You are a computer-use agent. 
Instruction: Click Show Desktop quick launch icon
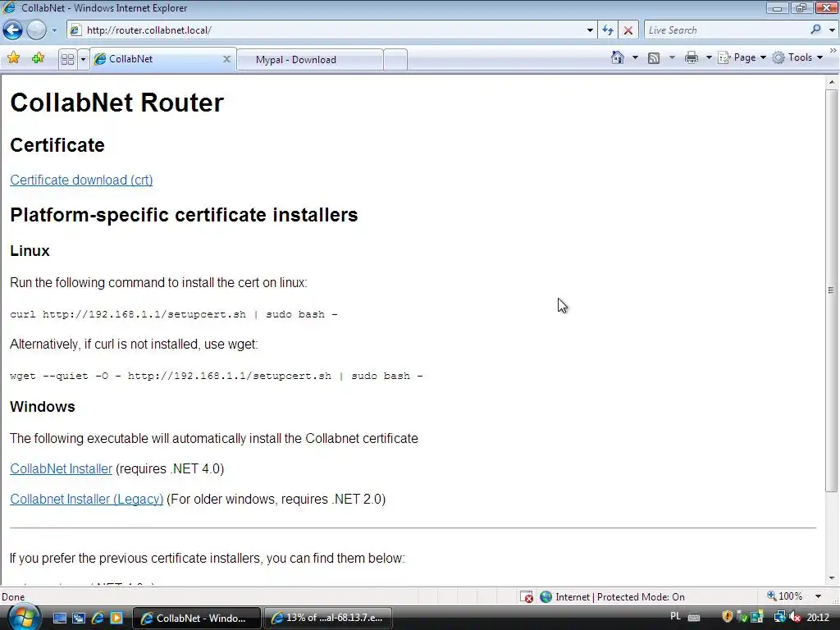coord(59,619)
